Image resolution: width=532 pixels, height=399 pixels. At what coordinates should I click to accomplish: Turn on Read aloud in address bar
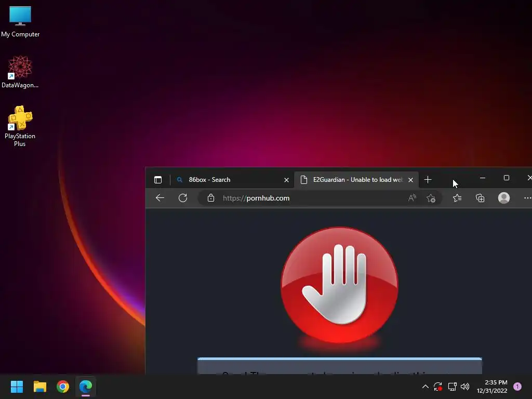[x=412, y=198]
